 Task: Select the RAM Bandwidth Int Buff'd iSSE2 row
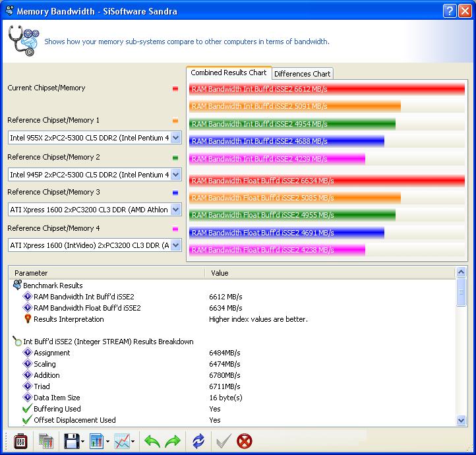coord(233,297)
